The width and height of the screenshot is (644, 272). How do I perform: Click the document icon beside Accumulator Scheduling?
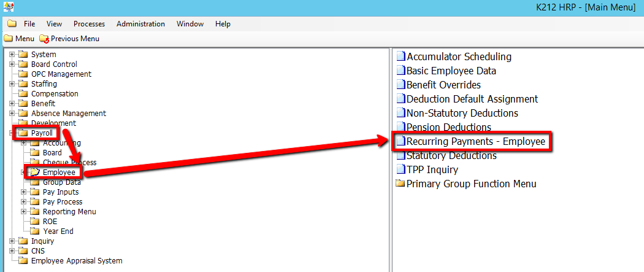[x=401, y=56]
